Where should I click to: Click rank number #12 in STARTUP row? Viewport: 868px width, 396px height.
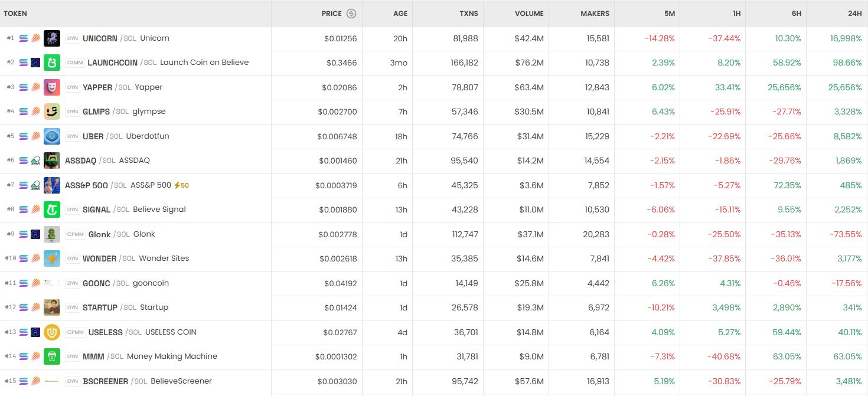(x=10, y=307)
